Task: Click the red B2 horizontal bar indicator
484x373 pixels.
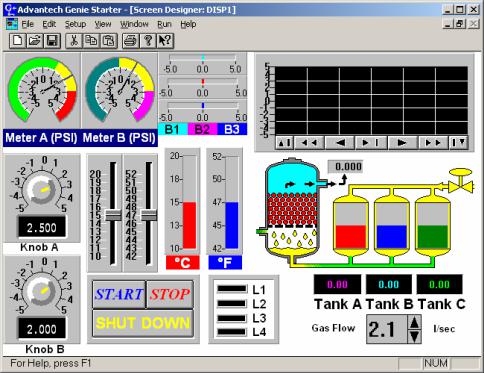Action: (203, 82)
